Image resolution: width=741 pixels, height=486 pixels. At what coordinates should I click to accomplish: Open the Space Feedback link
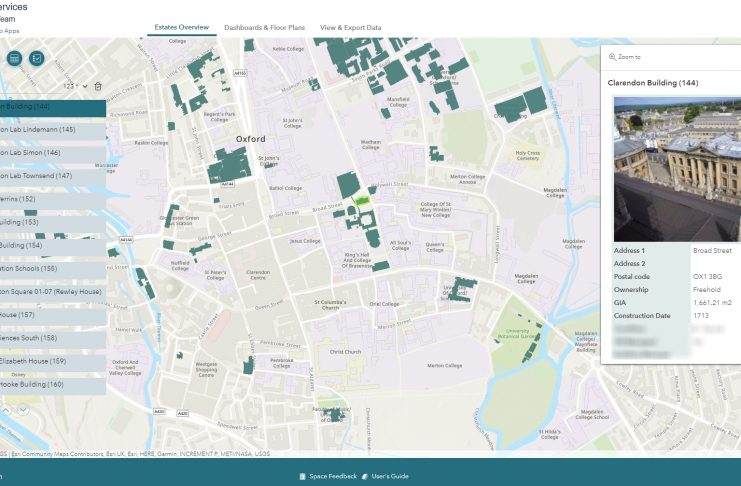[331, 476]
